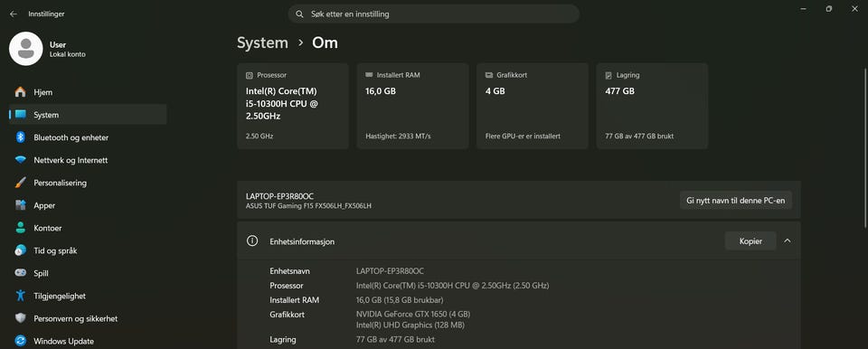Open the Windows Update icon
This screenshot has width=868, height=349.
click(x=21, y=341)
